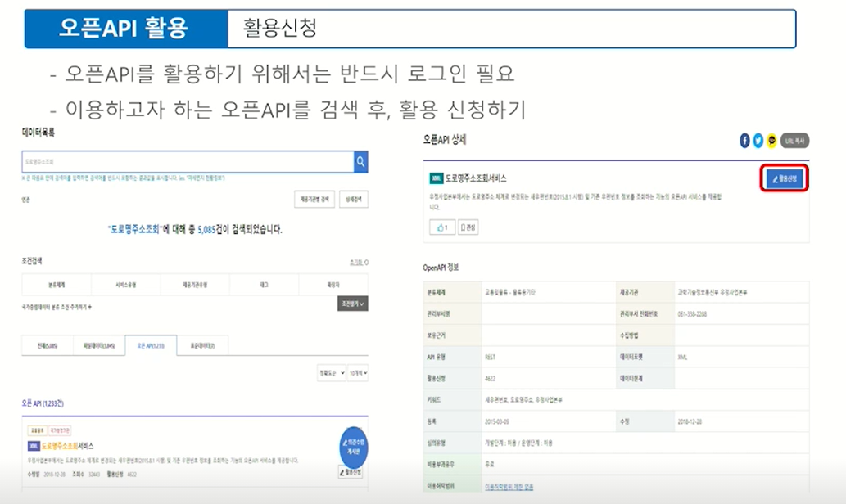Viewport: 846px width, 504px height.
Task: Click XML badge in the search result row
Action: 34,446
